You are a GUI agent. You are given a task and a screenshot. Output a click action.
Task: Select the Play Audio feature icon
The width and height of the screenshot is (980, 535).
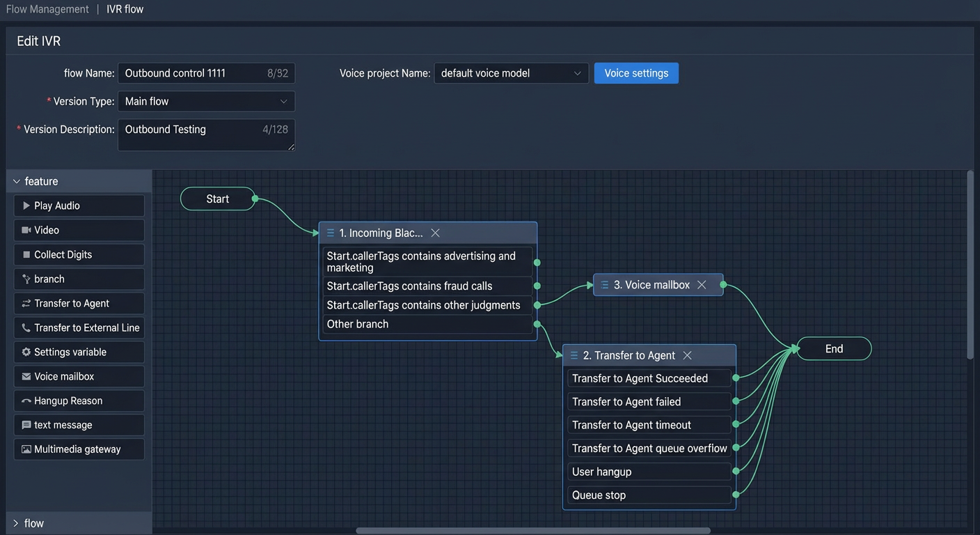26,206
